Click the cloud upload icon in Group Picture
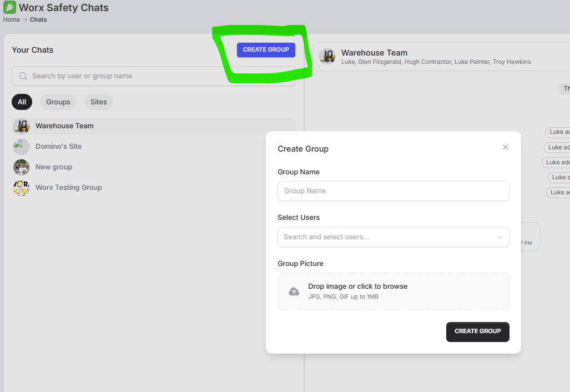This screenshot has width=570, height=392. point(294,292)
